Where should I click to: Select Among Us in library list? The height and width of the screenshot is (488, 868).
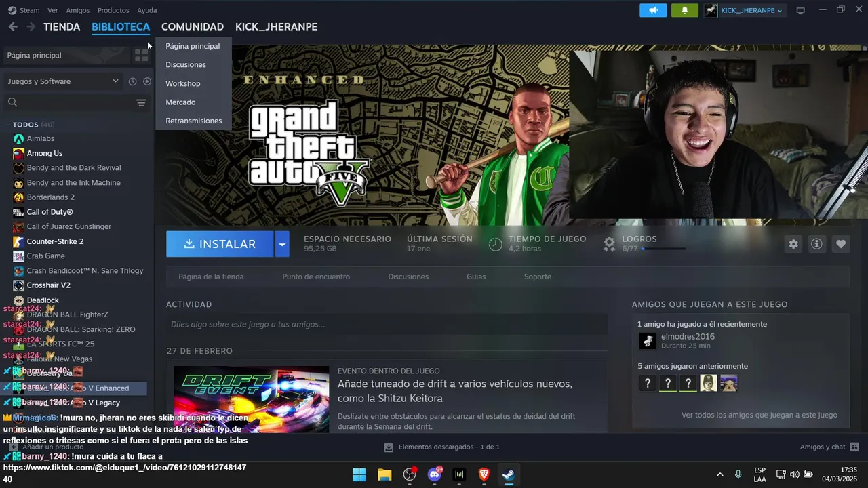point(45,153)
